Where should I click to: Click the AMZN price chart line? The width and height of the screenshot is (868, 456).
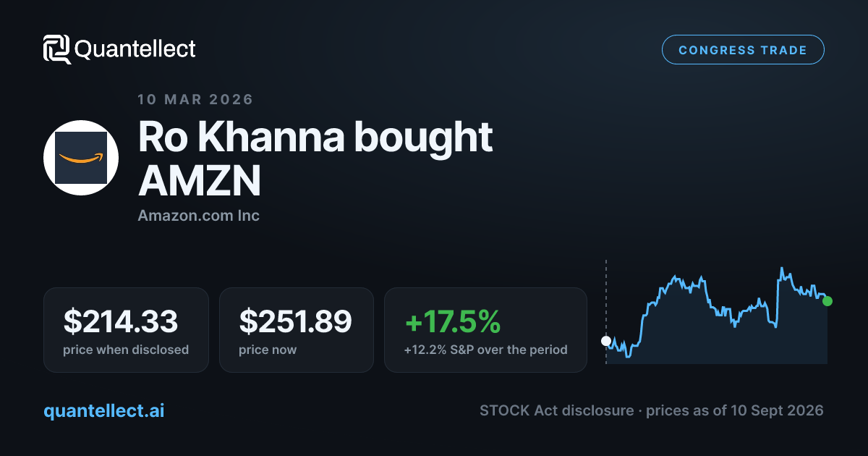tap(717, 311)
